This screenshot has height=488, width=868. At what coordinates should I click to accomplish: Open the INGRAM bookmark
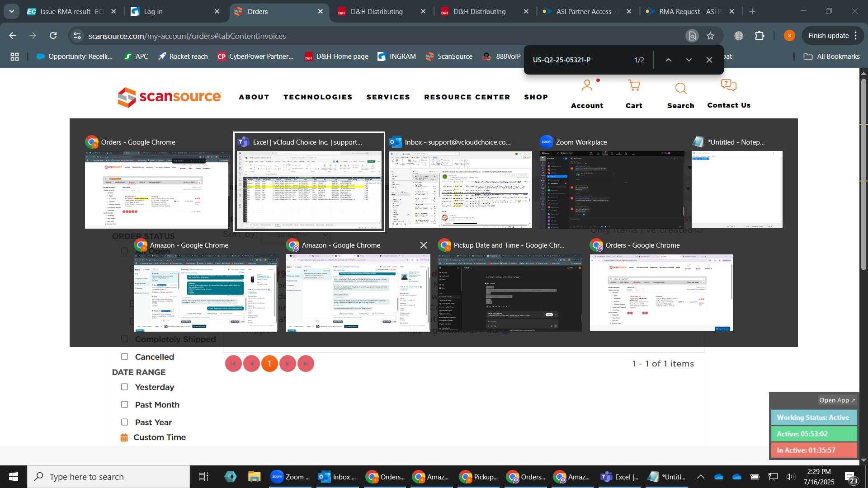pyautogui.click(x=396, y=56)
